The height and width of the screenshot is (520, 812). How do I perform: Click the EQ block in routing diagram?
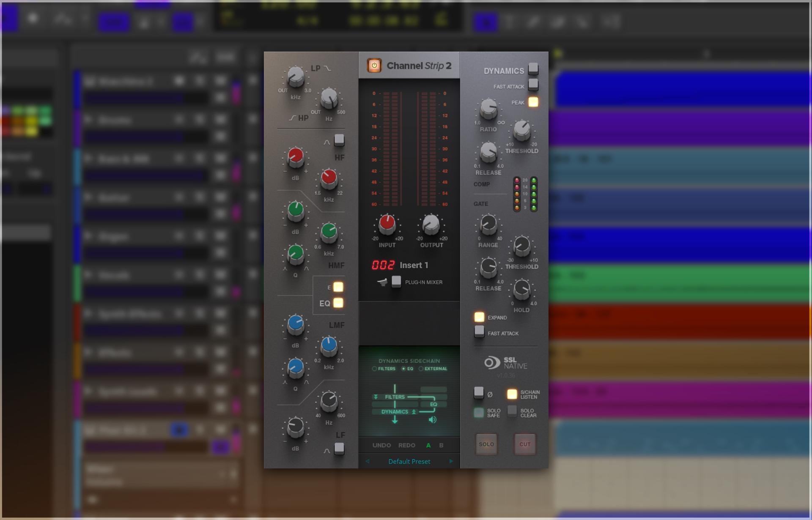tap(433, 405)
